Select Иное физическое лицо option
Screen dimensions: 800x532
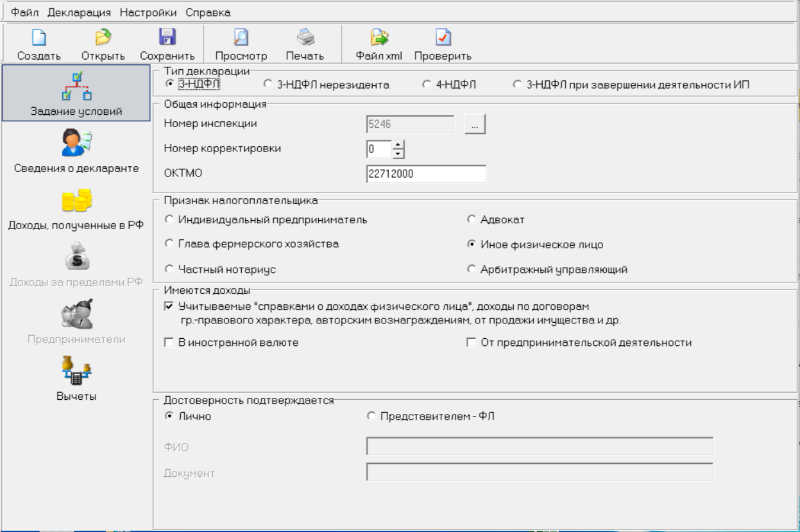point(472,244)
